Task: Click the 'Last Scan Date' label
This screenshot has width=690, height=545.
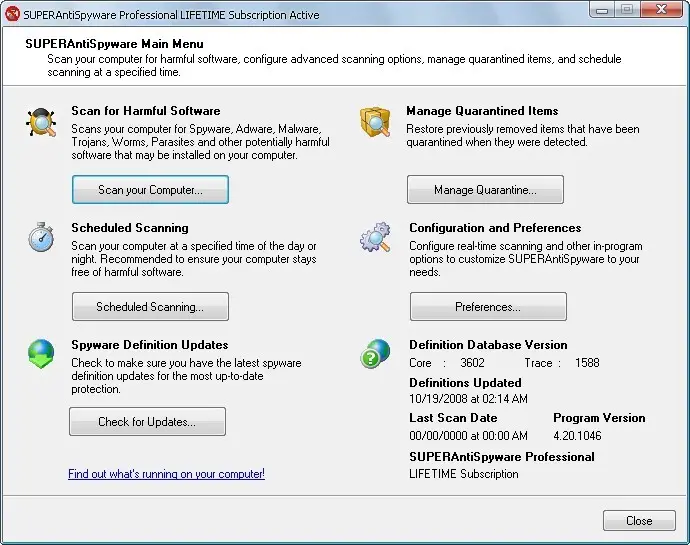Action: point(453,418)
